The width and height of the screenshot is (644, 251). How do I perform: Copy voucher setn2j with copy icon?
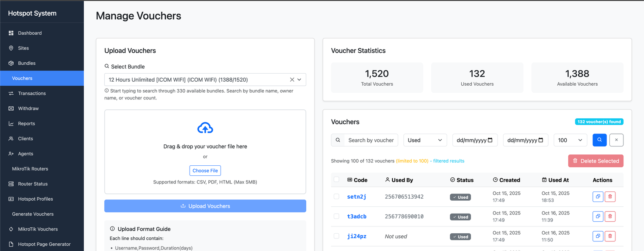click(x=598, y=197)
